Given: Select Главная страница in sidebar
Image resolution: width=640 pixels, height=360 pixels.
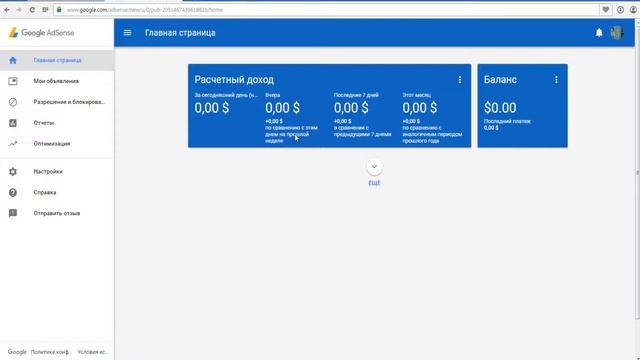Looking at the screenshot, I should click(57, 60).
